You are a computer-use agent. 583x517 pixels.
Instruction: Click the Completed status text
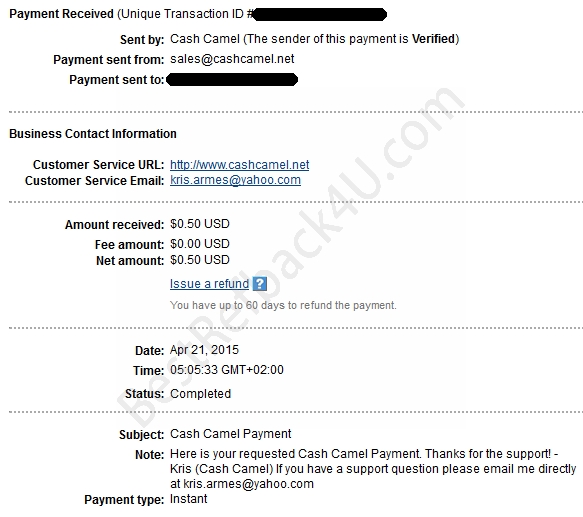coord(200,394)
